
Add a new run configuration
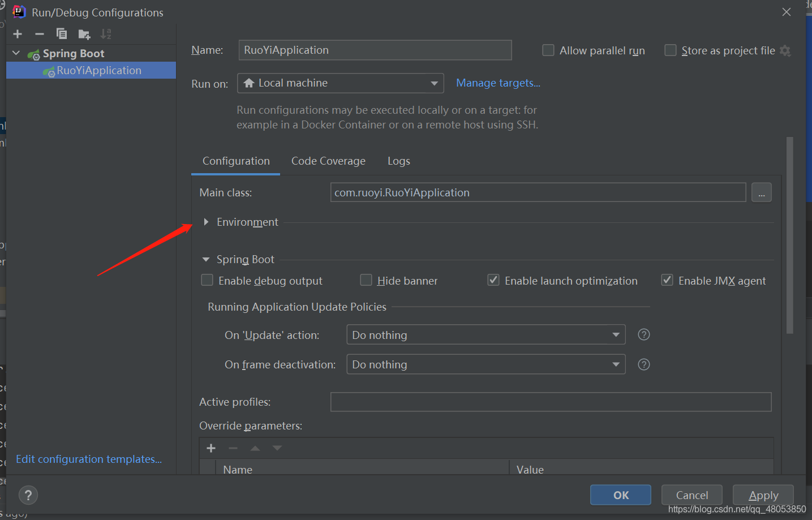coord(17,33)
